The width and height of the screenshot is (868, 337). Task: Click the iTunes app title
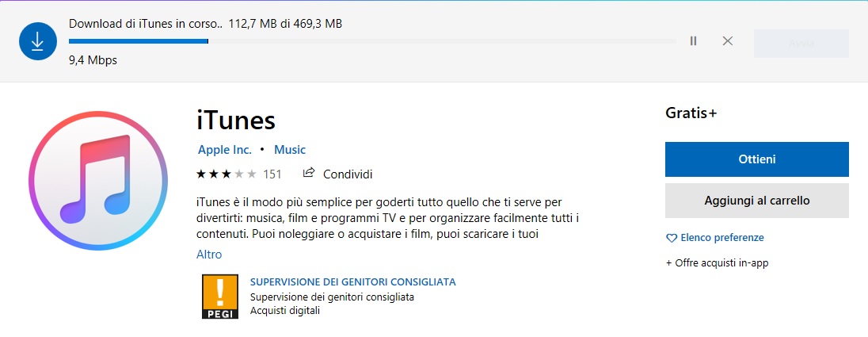[236, 120]
